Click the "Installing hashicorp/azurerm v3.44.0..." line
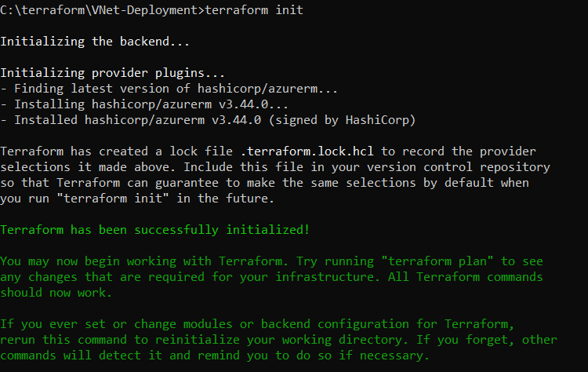The width and height of the screenshot is (588, 372). tap(144, 104)
